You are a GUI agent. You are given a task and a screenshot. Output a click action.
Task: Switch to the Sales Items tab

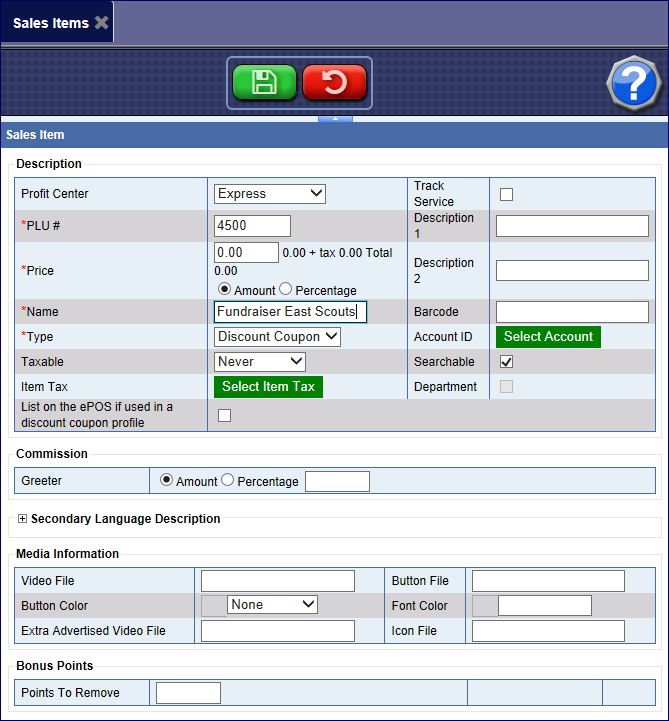(50, 23)
